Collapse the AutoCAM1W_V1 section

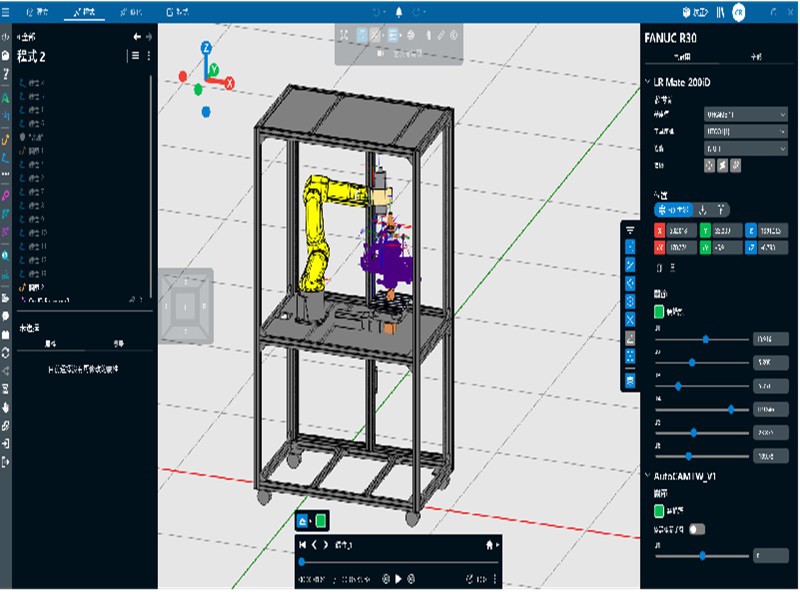click(x=645, y=477)
